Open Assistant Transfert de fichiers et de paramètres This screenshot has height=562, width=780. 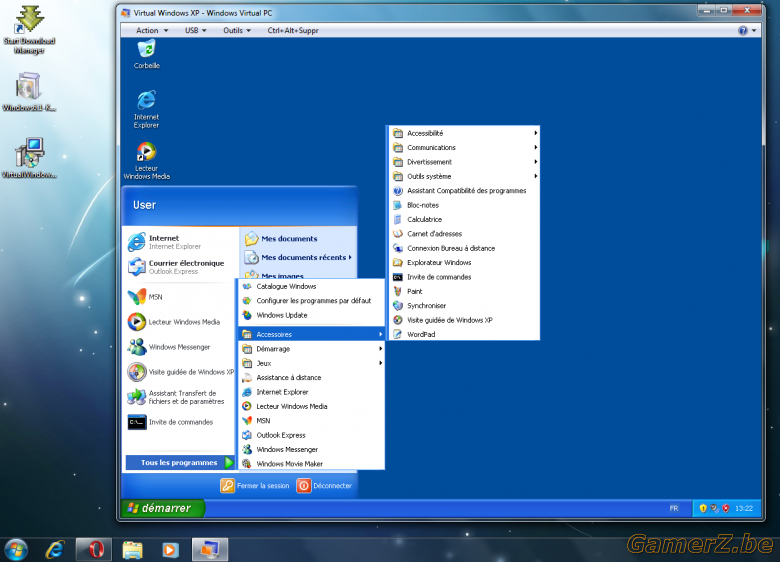point(181,397)
